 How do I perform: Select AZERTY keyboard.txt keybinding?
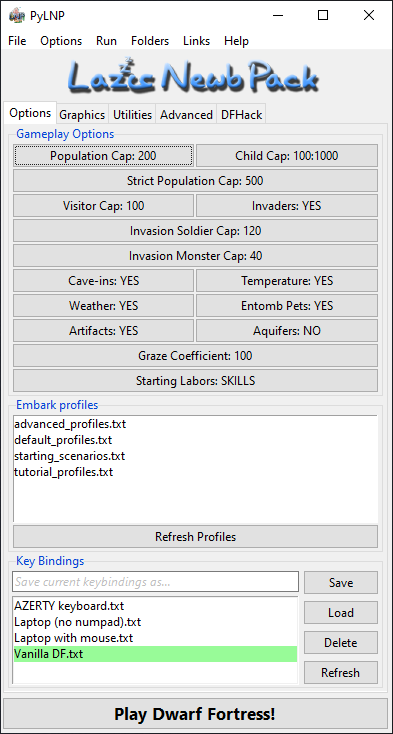(x=155, y=606)
